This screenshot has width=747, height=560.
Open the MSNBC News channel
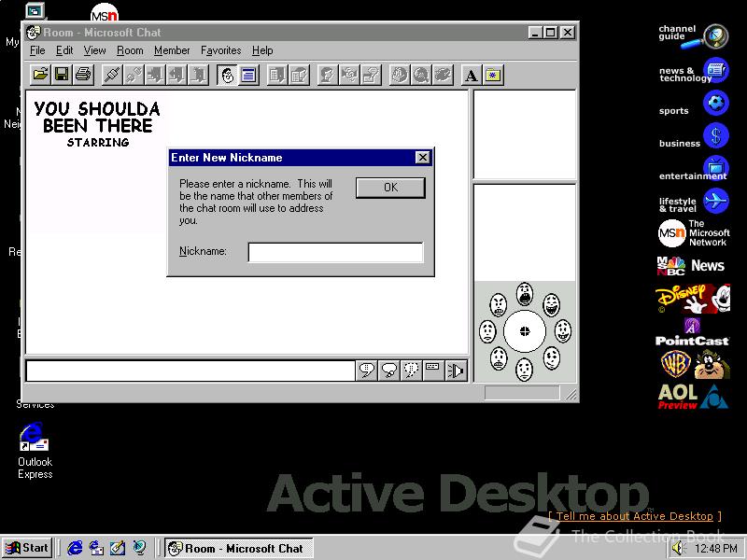point(691,266)
